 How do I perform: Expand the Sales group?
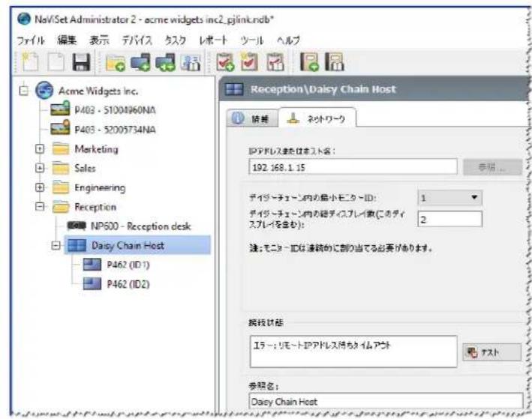(x=40, y=168)
